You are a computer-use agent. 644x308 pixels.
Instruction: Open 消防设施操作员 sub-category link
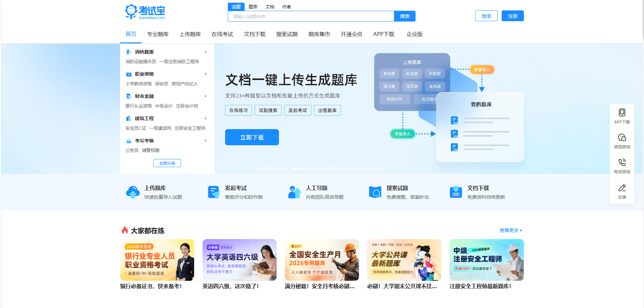click(x=141, y=62)
